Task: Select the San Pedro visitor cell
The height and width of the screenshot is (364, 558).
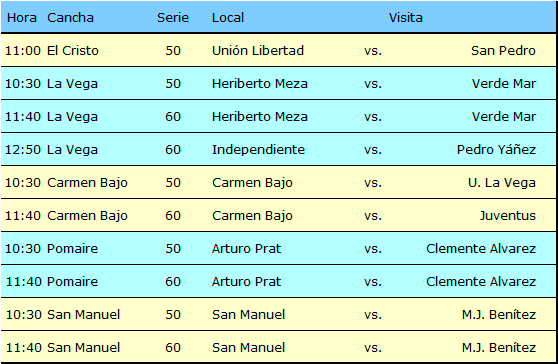Action: click(x=503, y=51)
